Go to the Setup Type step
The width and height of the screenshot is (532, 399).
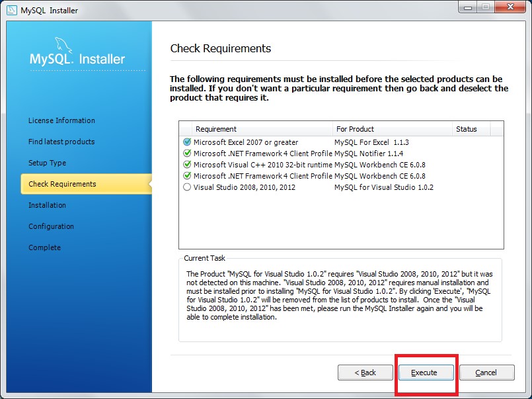pyautogui.click(x=47, y=163)
